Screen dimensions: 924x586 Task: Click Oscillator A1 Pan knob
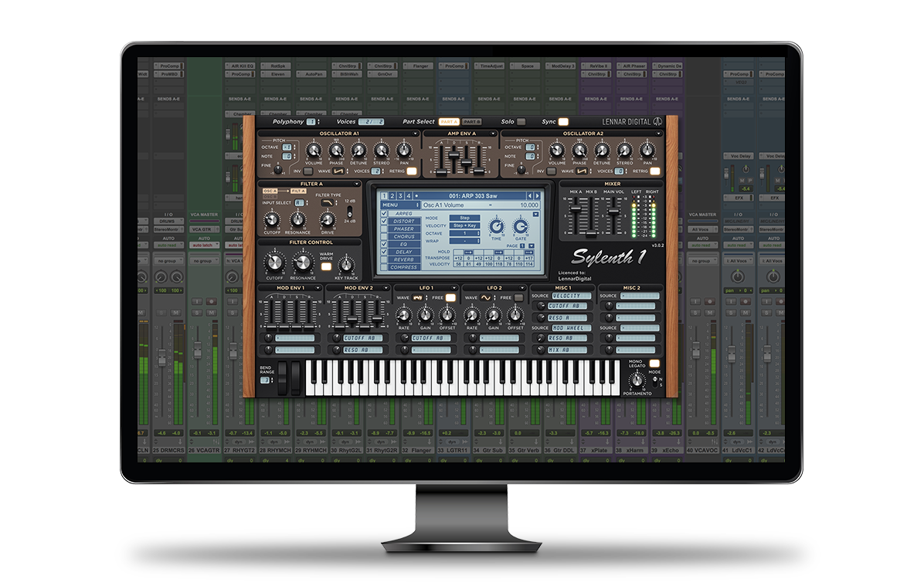point(403,151)
